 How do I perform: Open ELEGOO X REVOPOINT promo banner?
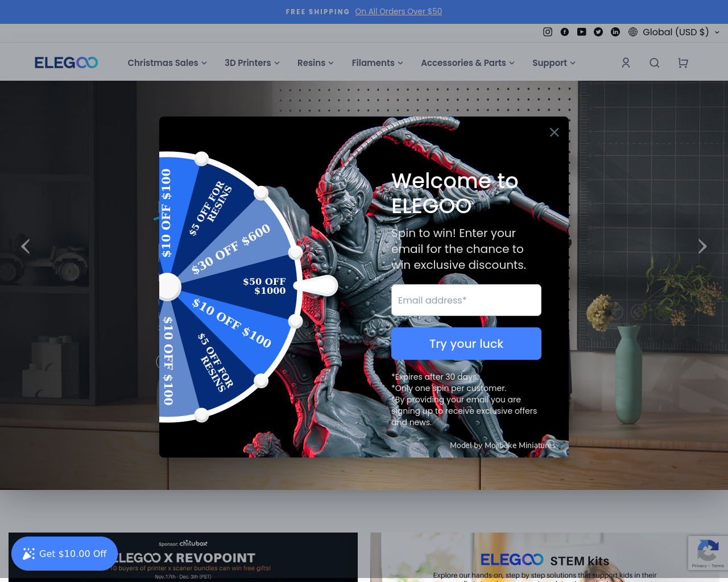[183, 557]
